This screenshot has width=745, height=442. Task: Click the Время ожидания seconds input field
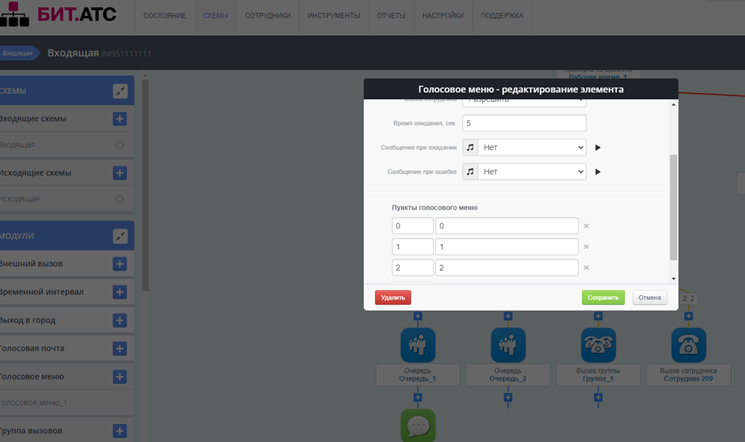click(x=524, y=123)
